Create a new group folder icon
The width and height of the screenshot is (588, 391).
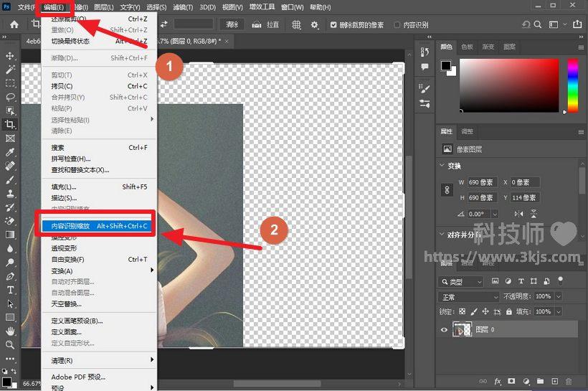[x=540, y=381]
